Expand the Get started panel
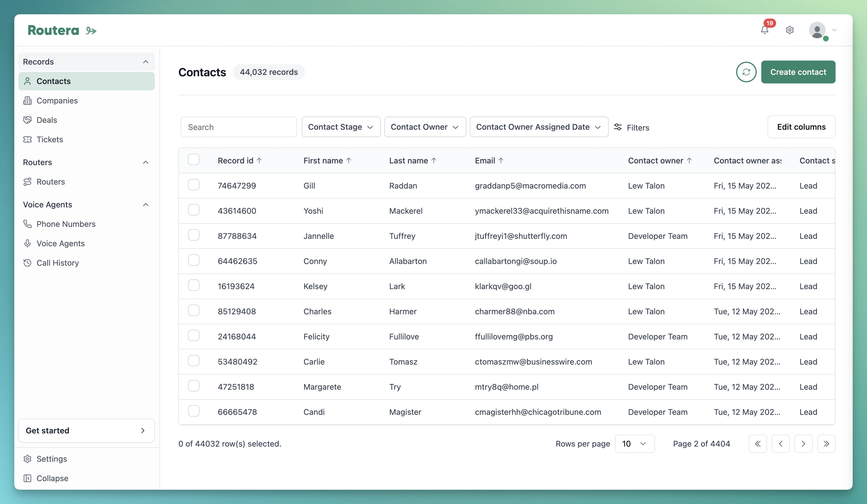 (x=86, y=430)
